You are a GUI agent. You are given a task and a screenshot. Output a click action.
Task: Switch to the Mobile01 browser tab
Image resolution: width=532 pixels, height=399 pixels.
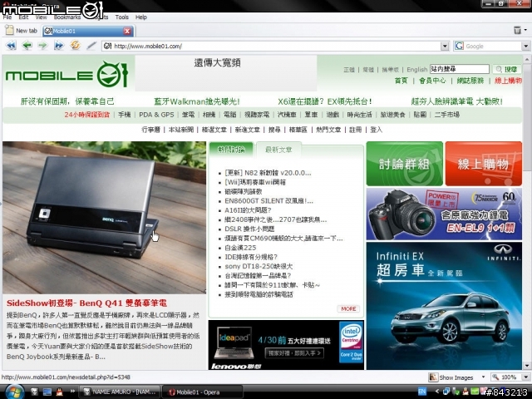[x=88, y=31]
